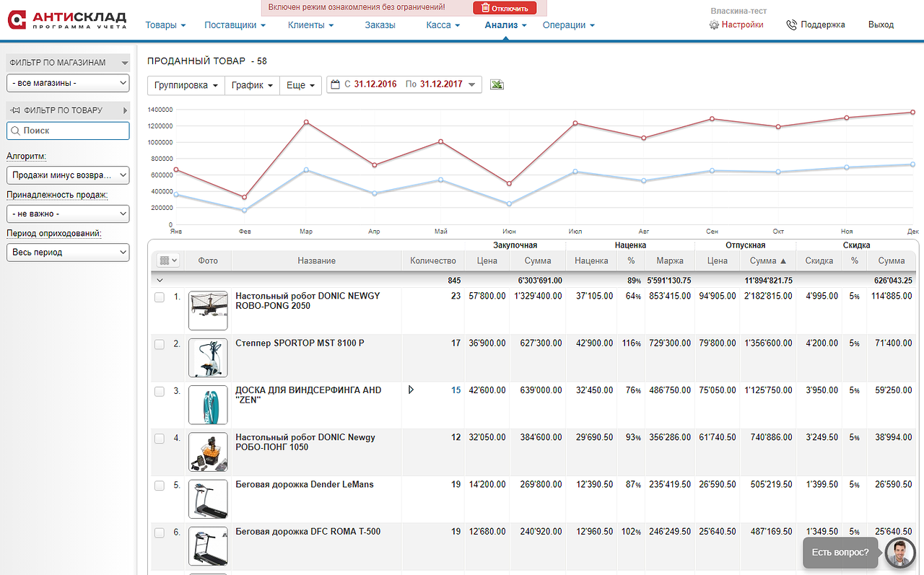This screenshot has width=924, height=575.
Task: Check the box for DONIC NEWGY ROBO-PONG 2050
Action: pos(160,297)
